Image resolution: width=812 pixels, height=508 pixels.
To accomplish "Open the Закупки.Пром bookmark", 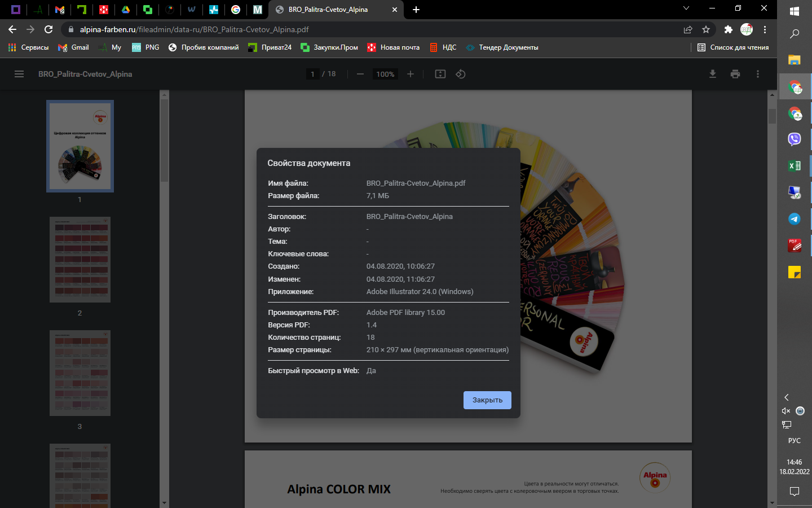I will [x=329, y=47].
